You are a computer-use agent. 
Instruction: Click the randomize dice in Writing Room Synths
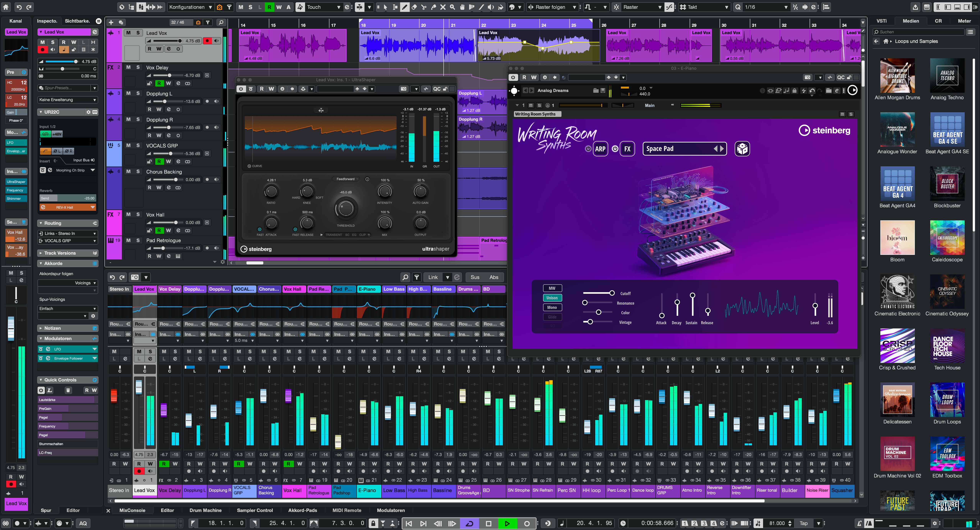(x=743, y=149)
